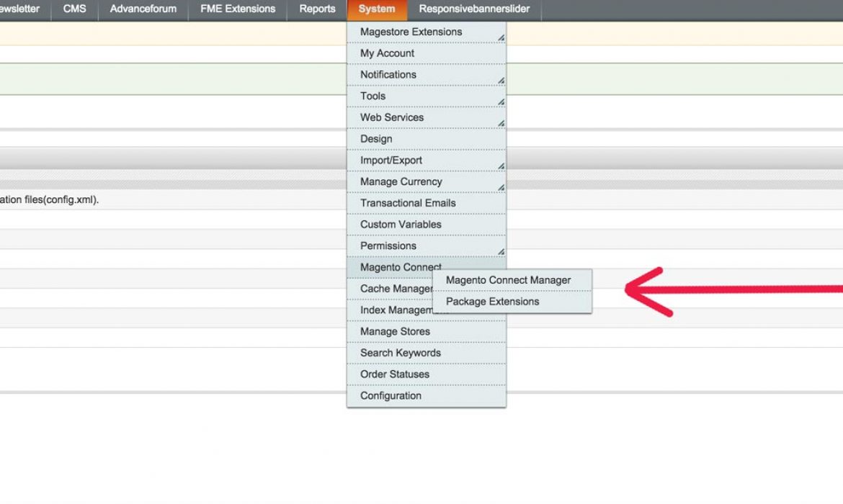The image size is (843, 504).
Task: Click the System menu tab
Action: (x=377, y=9)
